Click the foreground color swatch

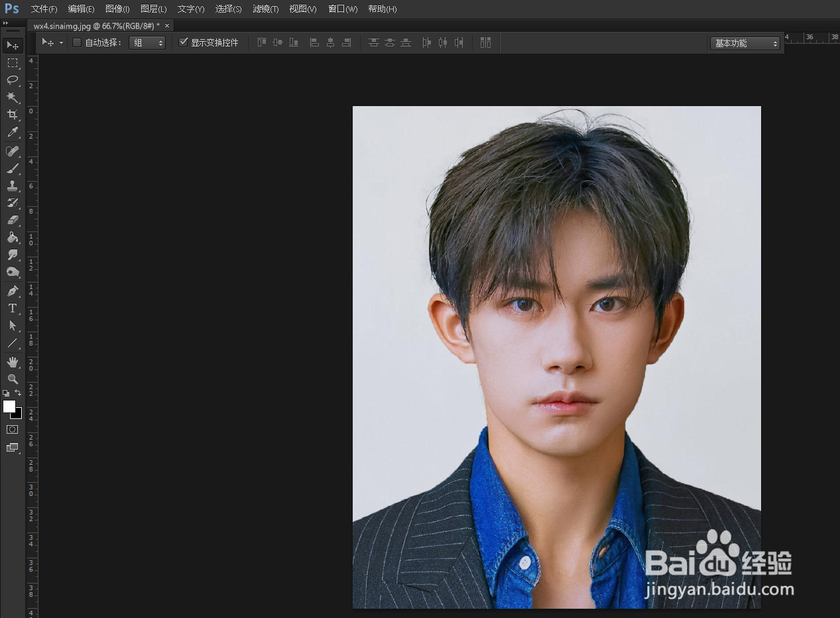point(9,407)
